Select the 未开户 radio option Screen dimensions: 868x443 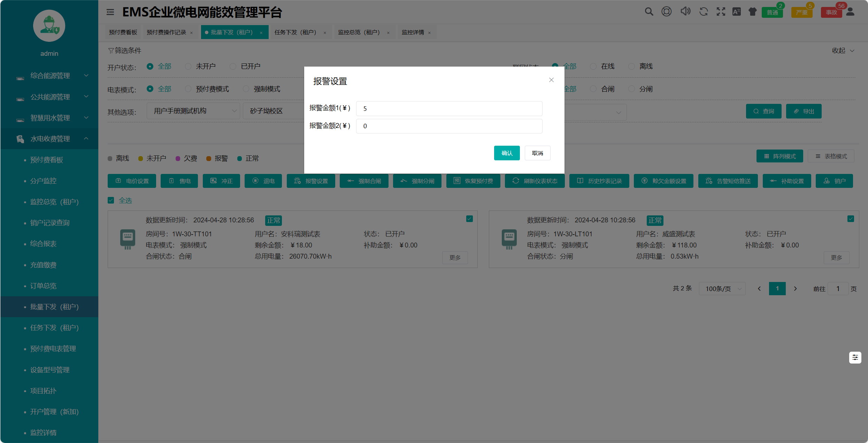(188, 66)
